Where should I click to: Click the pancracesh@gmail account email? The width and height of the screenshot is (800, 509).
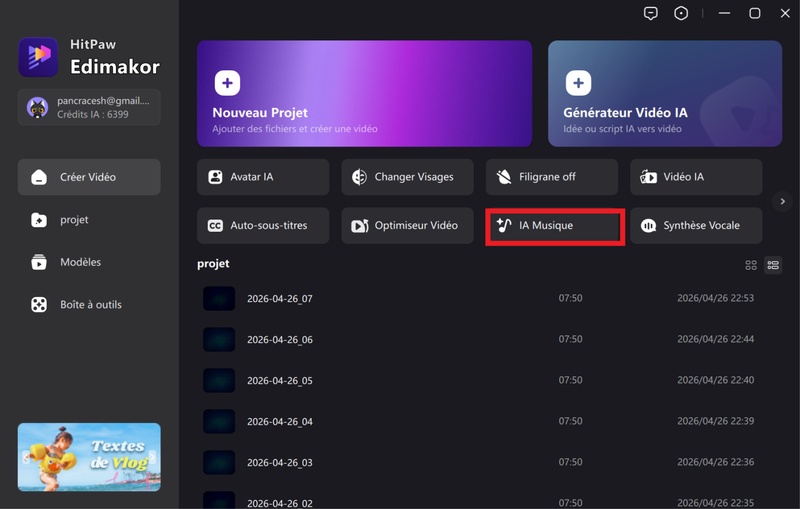click(x=103, y=101)
